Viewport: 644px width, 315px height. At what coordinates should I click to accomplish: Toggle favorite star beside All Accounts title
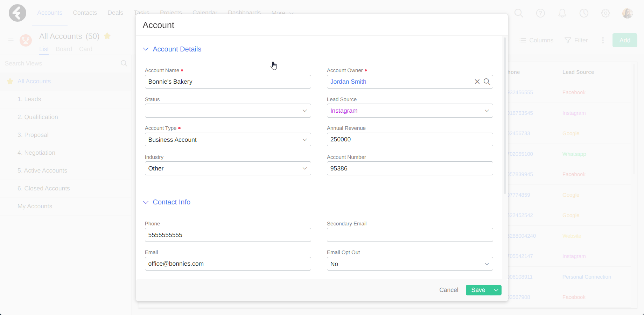point(107,36)
